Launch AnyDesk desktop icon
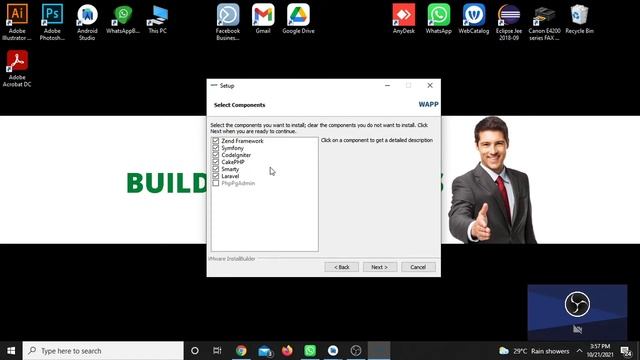 point(404,19)
